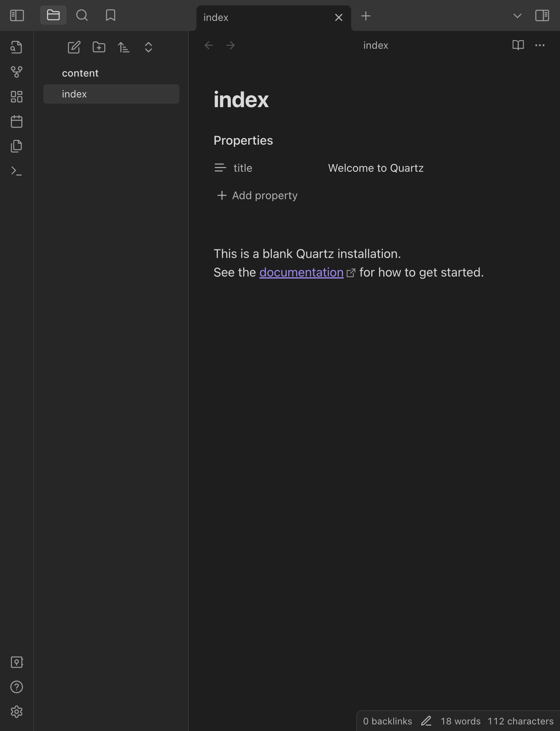This screenshot has height=731, width=560.
Task: Open the graph view from ribbon
Action: 17,72
